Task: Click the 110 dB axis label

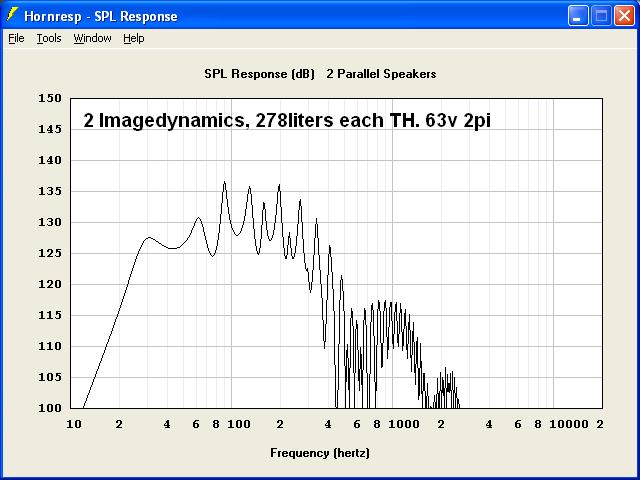Action: [x=50, y=347]
